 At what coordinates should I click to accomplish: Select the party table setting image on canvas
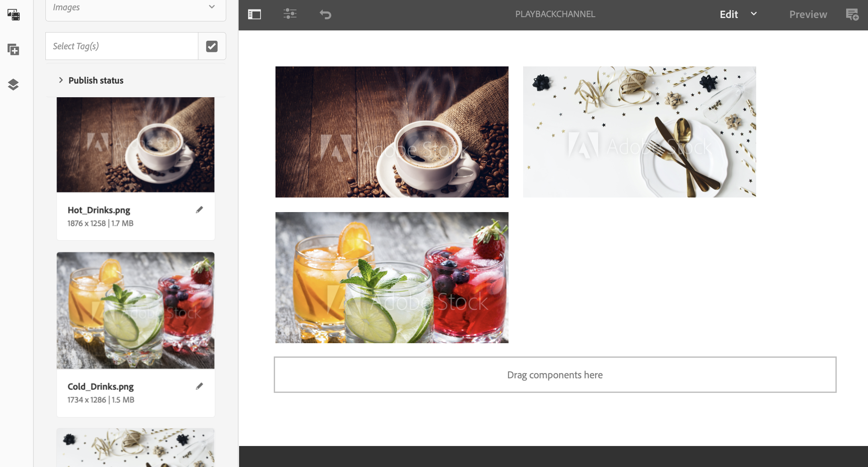639,132
